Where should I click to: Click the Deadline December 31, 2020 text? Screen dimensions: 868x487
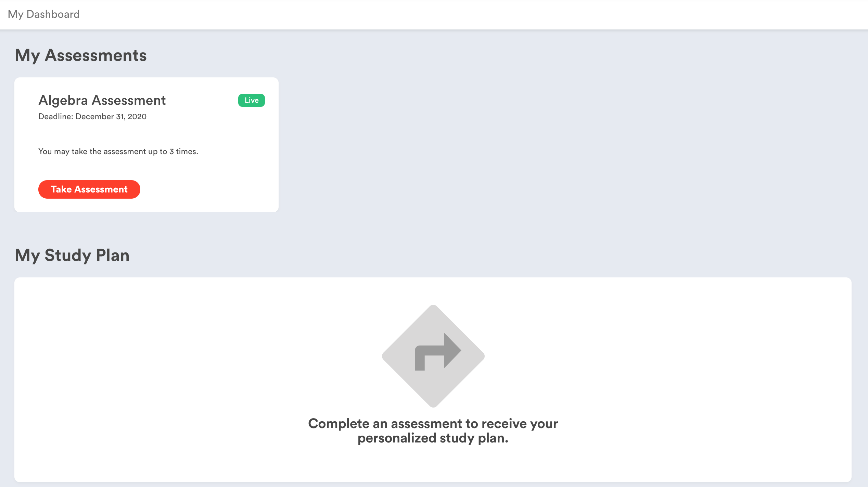click(x=92, y=116)
